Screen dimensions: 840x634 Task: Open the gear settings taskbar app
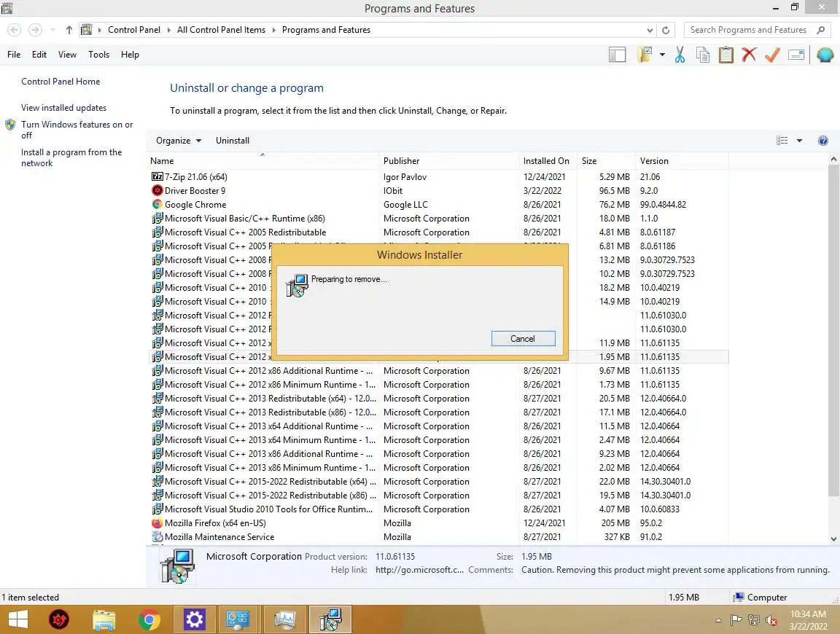[x=194, y=619]
